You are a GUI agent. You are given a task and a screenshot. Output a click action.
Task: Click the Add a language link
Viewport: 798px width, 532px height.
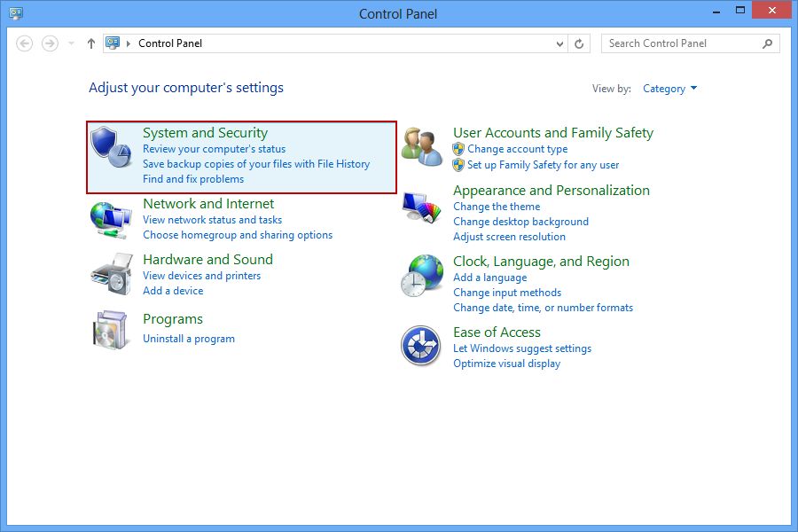click(x=490, y=278)
